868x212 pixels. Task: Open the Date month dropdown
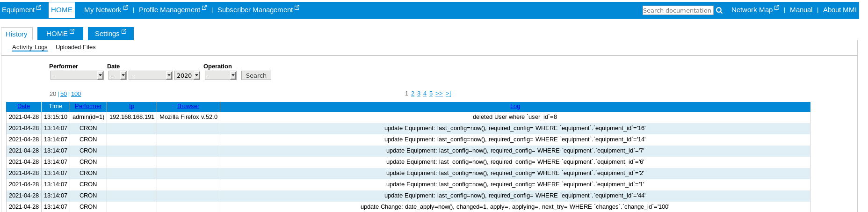(x=151, y=75)
